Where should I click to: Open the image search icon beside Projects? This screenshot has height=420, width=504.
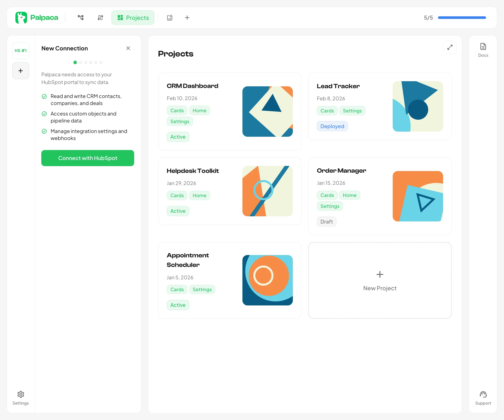click(x=170, y=17)
